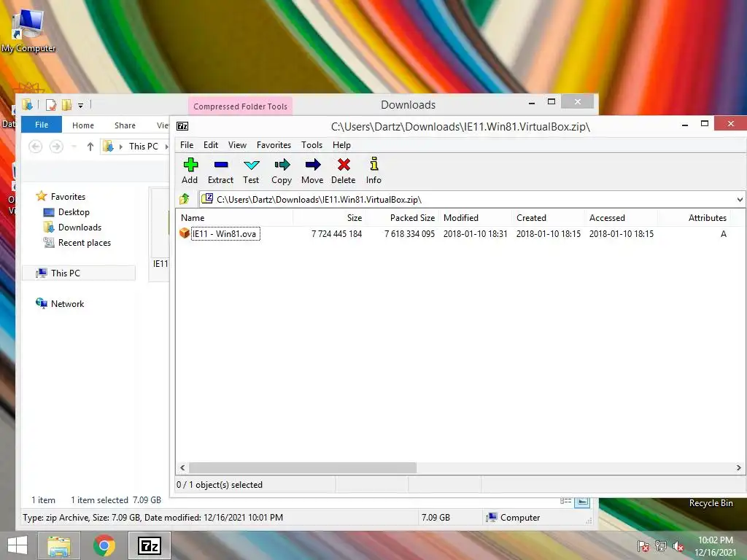This screenshot has height=560, width=747.
Task: Open the Edit menu in 7-Zip
Action: click(211, 145)
